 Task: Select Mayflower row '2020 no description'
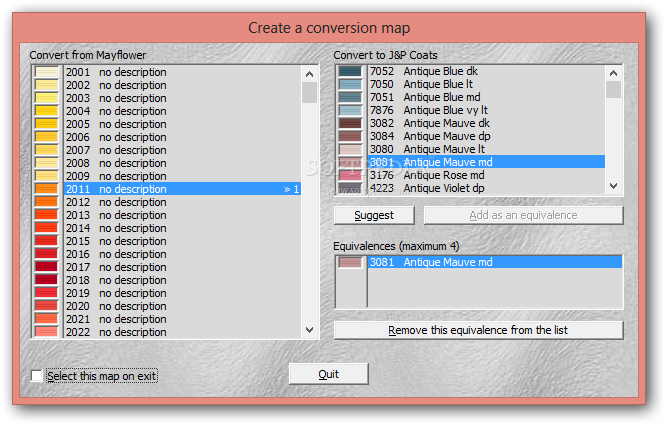click(183, 306)
